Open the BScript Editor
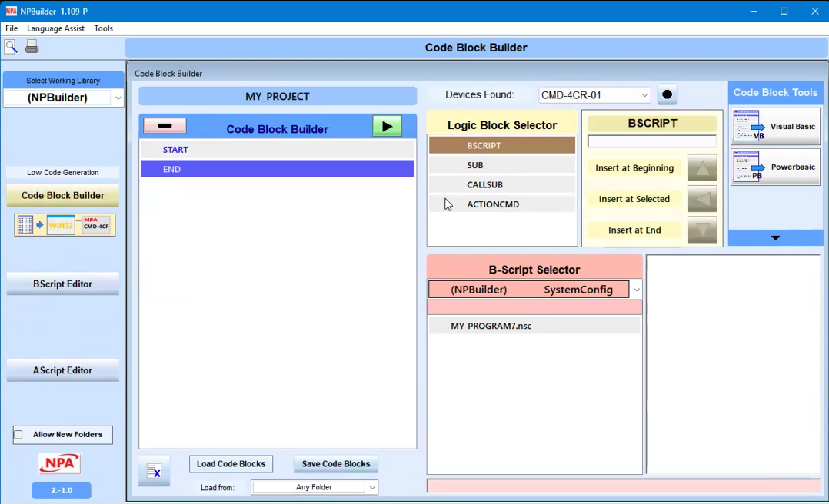 coord(63,284)
